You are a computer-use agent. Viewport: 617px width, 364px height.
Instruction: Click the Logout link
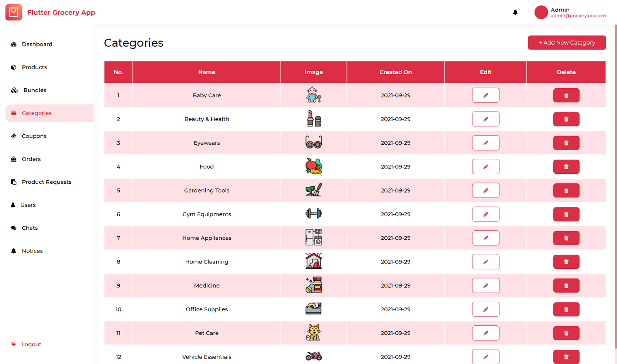tap(31, 344)
